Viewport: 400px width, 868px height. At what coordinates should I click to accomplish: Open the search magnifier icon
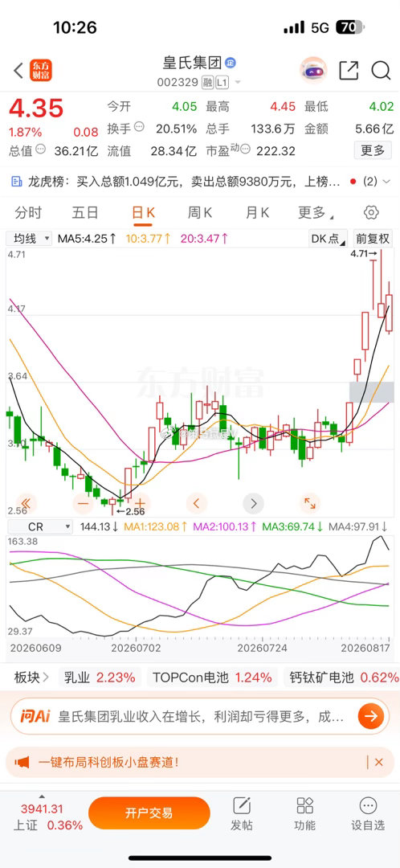381,70
